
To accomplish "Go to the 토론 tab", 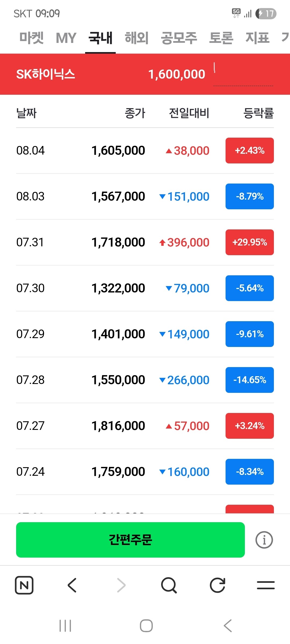I will [x=221, y=38].
